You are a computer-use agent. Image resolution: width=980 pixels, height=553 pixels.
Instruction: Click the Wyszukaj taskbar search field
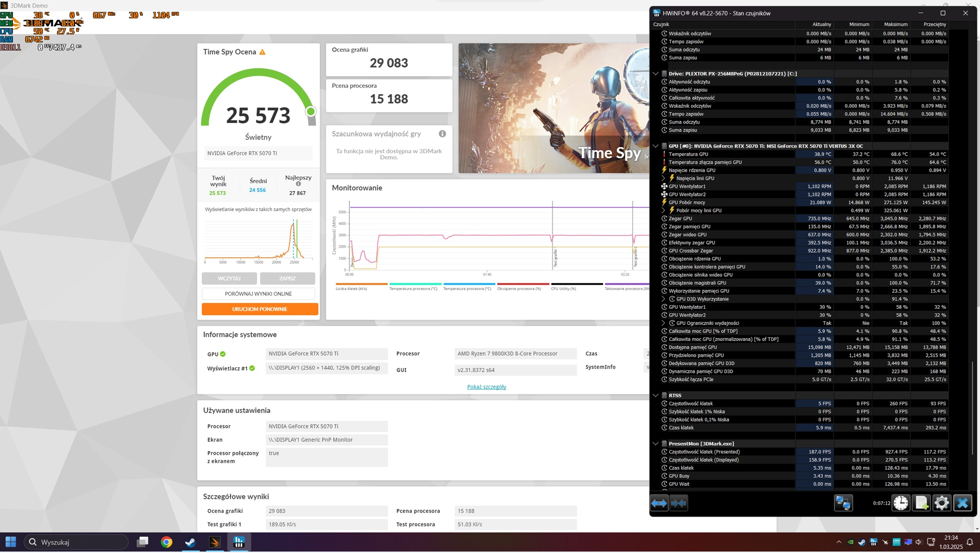[x=77, y=542]
